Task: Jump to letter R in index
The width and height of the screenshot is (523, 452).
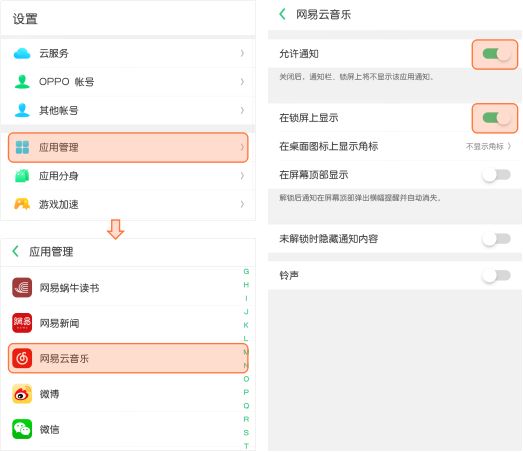Action: pos(246,419)
